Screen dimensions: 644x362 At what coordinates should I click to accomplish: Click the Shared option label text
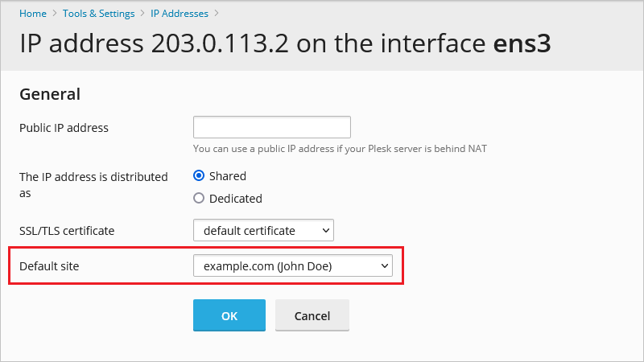(227, 175)
